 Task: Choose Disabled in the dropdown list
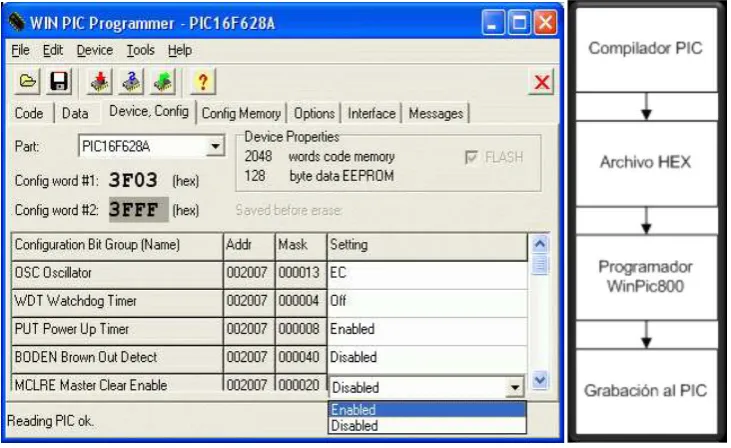[427, 426]
